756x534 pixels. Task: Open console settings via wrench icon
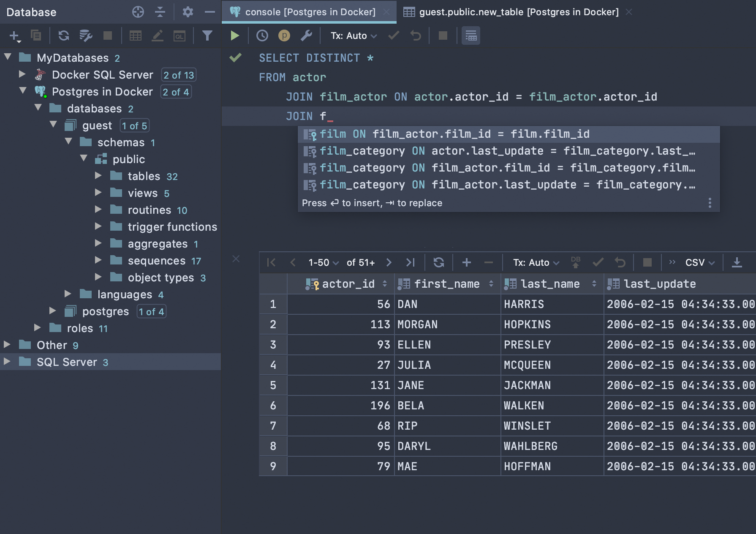click(307, 35)
